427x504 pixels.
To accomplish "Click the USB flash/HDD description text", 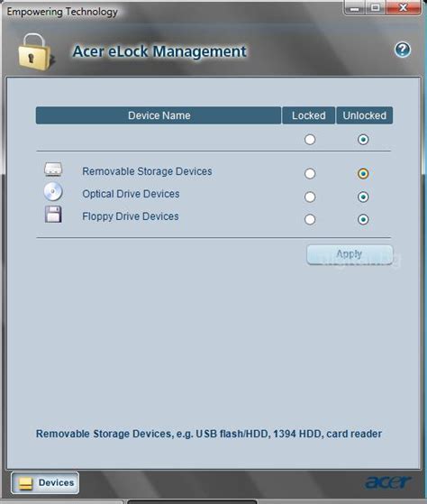I will pos(209,434).
